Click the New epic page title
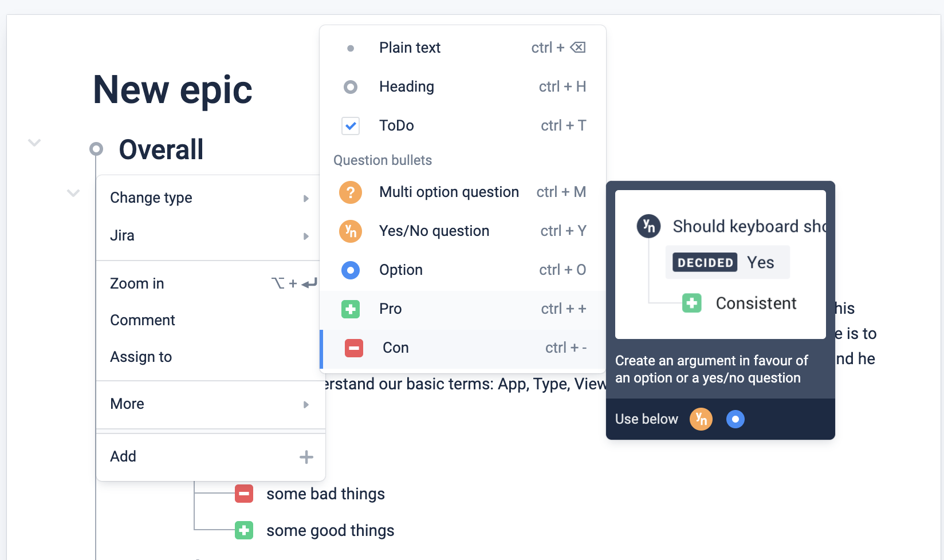This screenshot has width=944, height=560. [172, 90]
